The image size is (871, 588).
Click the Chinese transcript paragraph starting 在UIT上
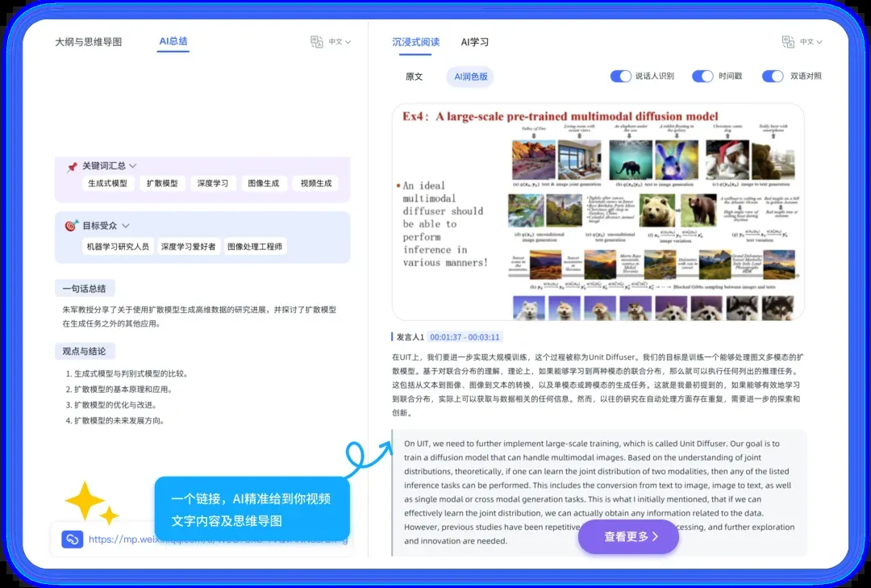pyautogui.click(x=598, y=385)
